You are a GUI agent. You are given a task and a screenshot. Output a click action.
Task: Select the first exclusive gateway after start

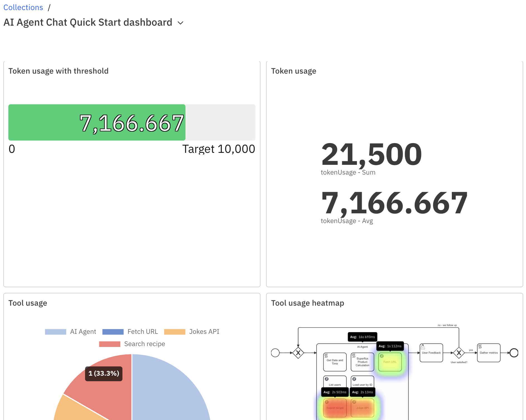coord(298,353)
